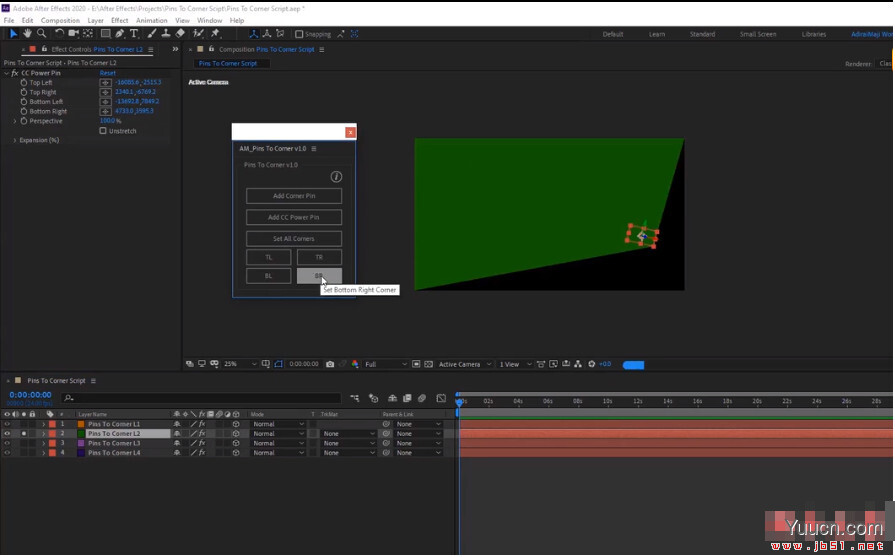Select the Unified Camera tool

(x=74, y=34)
